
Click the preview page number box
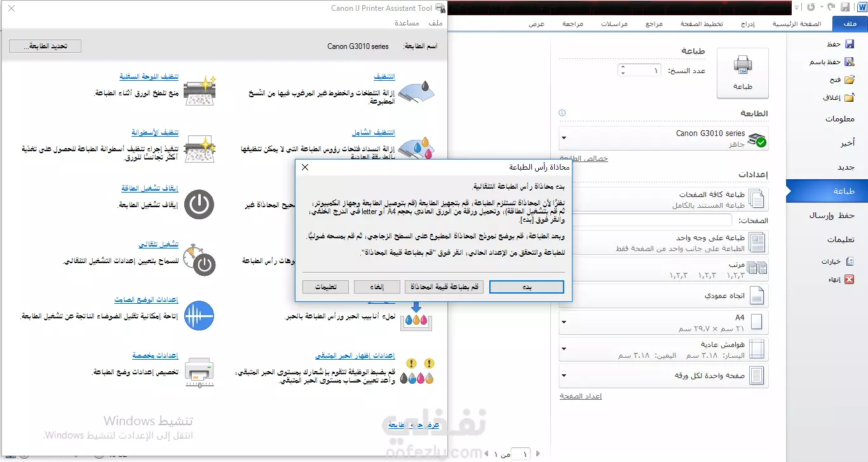pyautogui.click(x=522, y=454)
